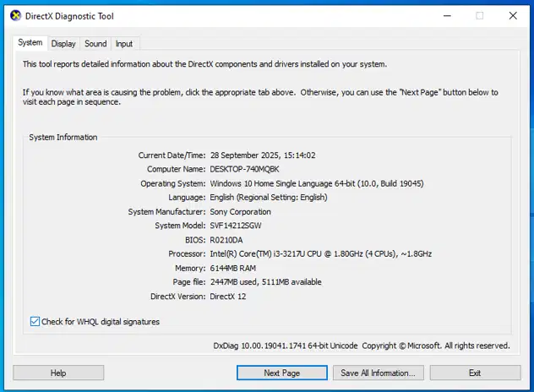Open the Sound tab
This screenshot has height=392, width=534.
pos(95,44)
